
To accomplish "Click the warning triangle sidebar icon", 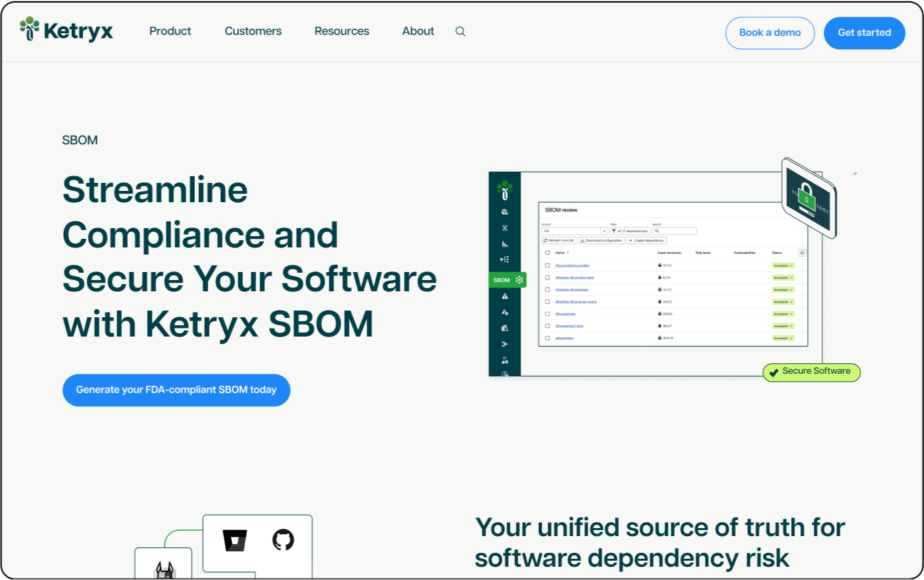I will tap(505, 296).
